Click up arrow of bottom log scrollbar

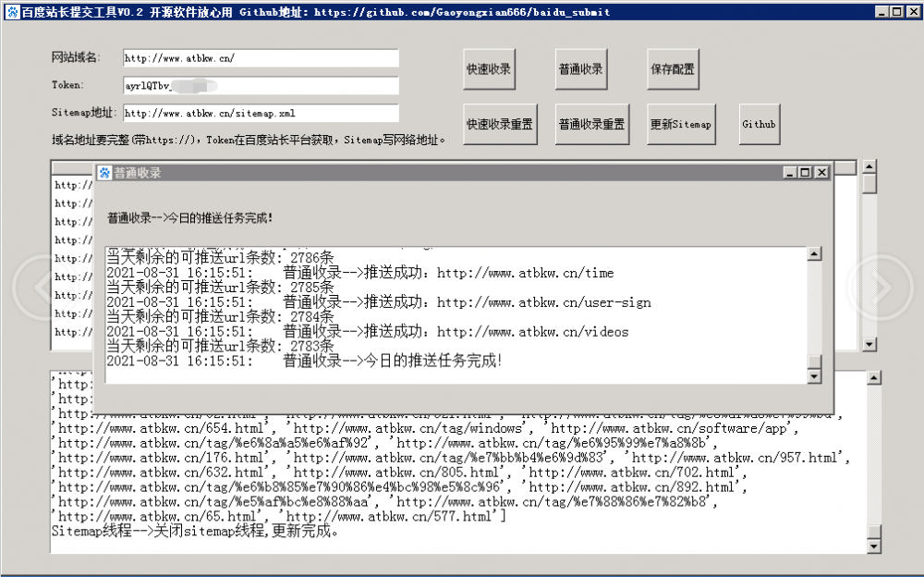tap(874, 377)
